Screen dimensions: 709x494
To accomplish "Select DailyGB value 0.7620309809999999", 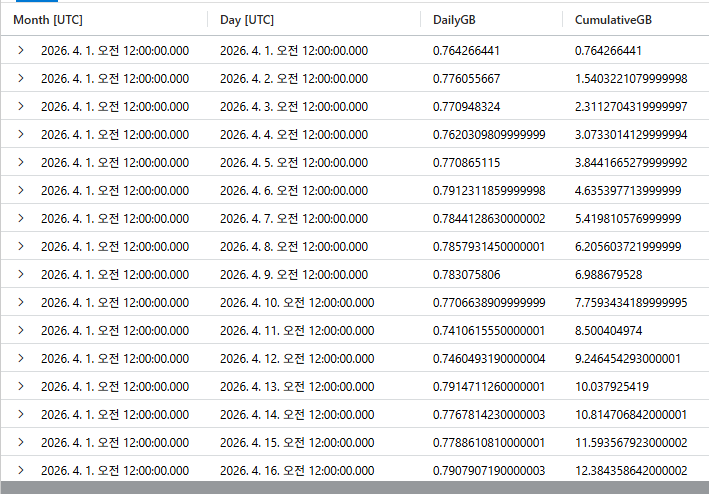I will (489, 135).
